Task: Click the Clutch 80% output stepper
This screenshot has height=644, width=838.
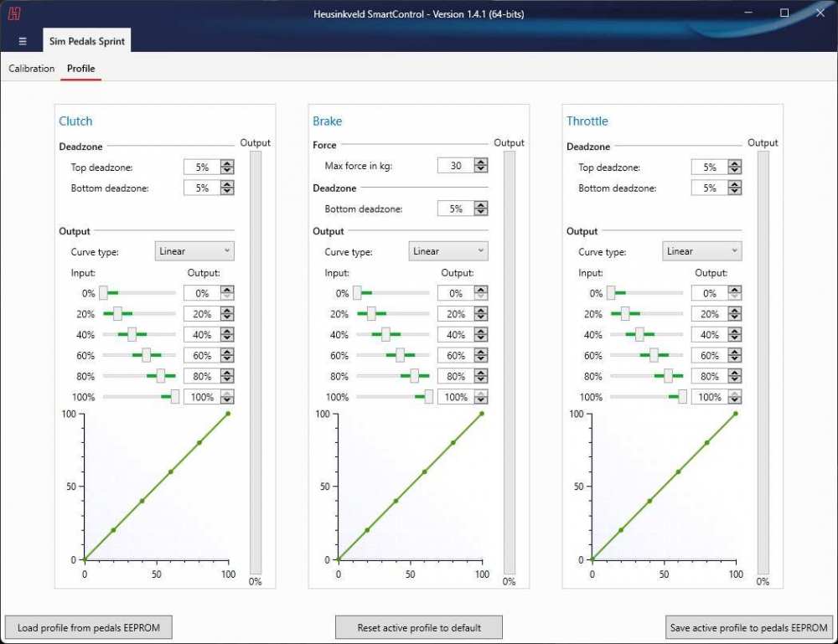Action: point(227,376)
